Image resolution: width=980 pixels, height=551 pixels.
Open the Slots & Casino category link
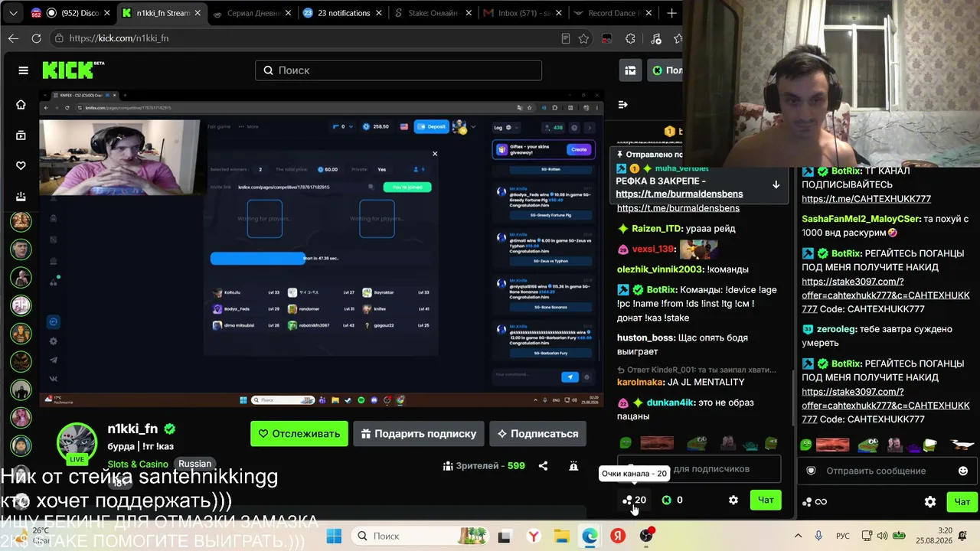click(x=138, y=464)
